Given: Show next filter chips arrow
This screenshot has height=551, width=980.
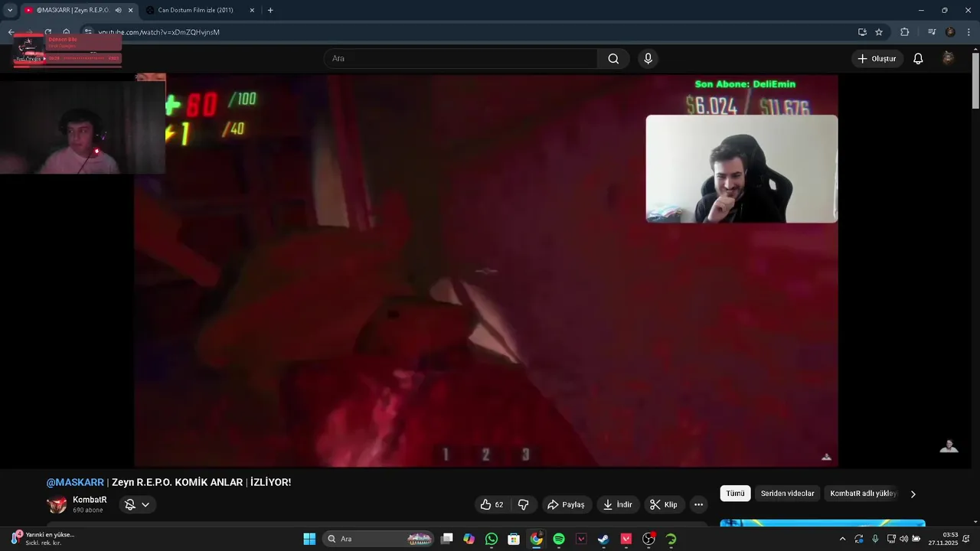Looking at the screenshot, I should 913,494.
